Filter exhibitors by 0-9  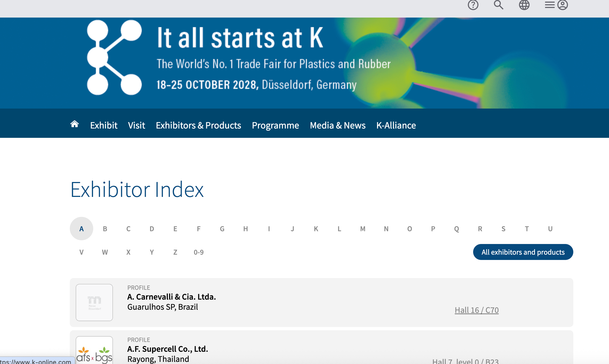pos(198,252)
